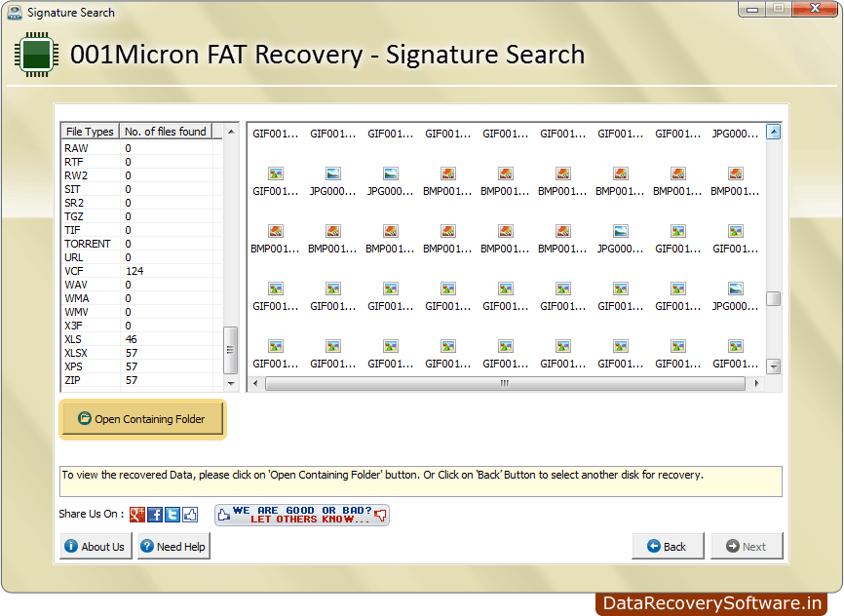Click Open Containing Folder button
The image size is (844, 616).
click(142, 419)
